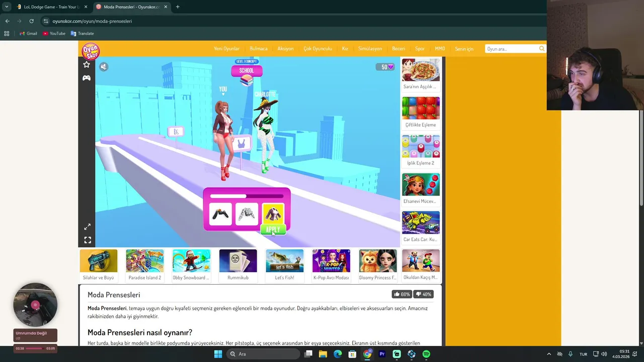
Task: Click the address bar URL
Action: tap(92, 21)
